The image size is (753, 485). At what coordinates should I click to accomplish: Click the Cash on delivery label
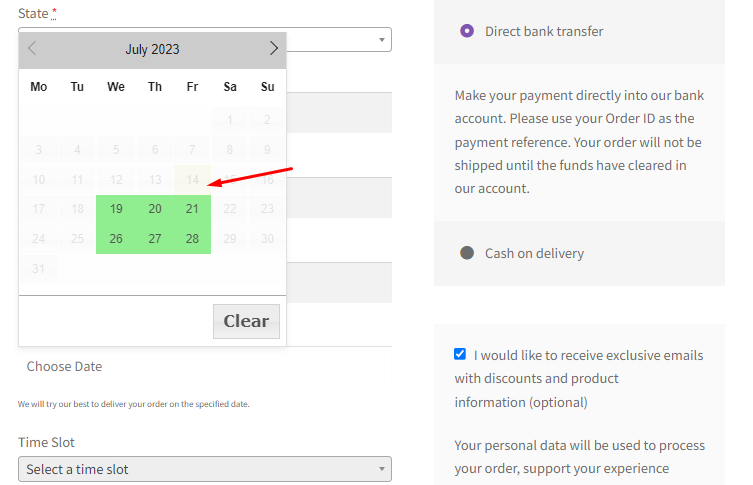534,253
